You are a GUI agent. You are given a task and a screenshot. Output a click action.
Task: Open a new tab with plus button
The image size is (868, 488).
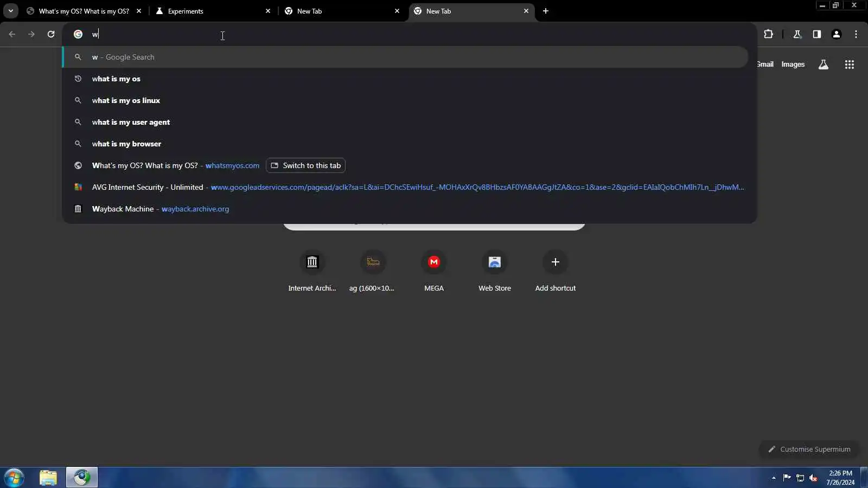click(546, 11)
